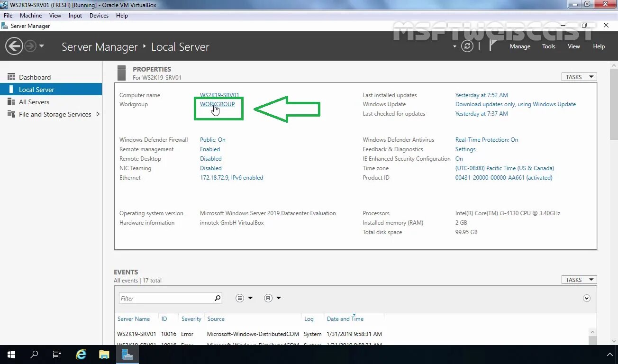Open the Properties TASKS dropdown
The width and height of the screenshot is (618, 364).
(x=579, y=77)
